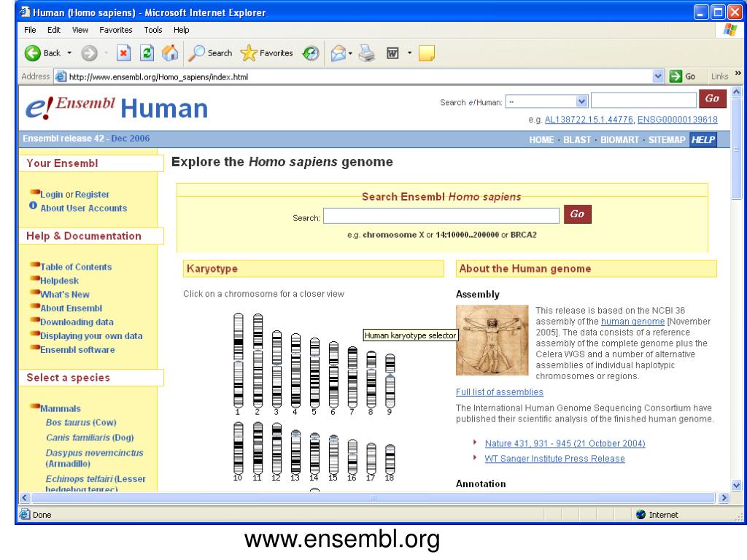Image resolution: width=747 pixels, height=560 pixels.
Task: Click the Login link
Action: 52,194
